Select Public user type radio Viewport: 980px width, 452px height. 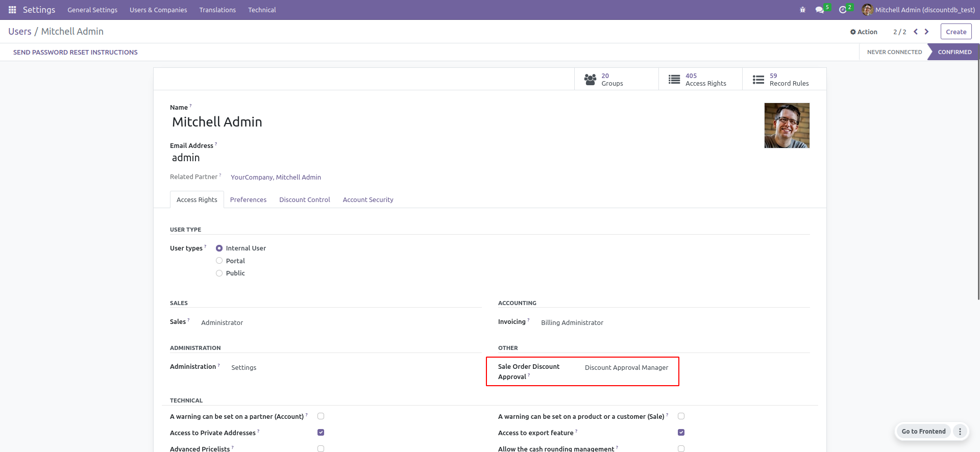pyautogui.click(x=219, y=273)
